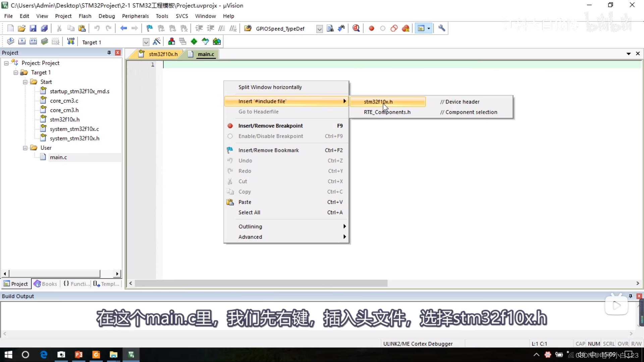Pin the Build Output panel
Image resolution: width=644 pixels, height=362 pixels.
tap(631, 296)
